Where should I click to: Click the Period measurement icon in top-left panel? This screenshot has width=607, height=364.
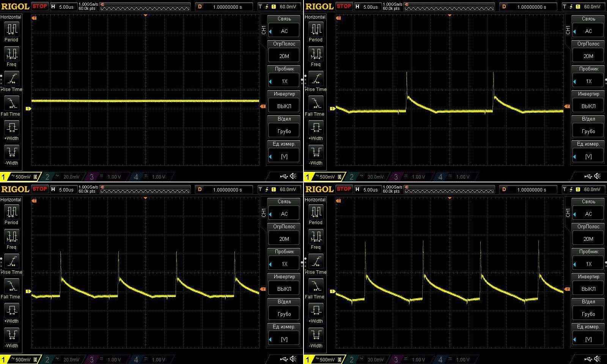(11, 29)
